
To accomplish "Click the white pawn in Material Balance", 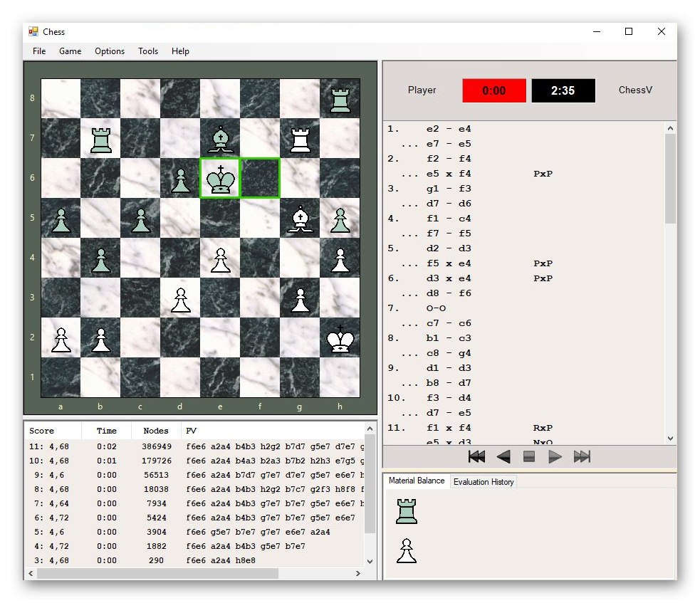I will click(407, 550).
